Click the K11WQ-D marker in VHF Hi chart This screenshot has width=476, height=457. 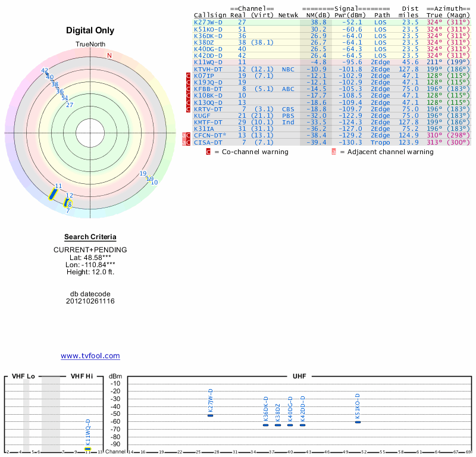click(x=87, y=449)
